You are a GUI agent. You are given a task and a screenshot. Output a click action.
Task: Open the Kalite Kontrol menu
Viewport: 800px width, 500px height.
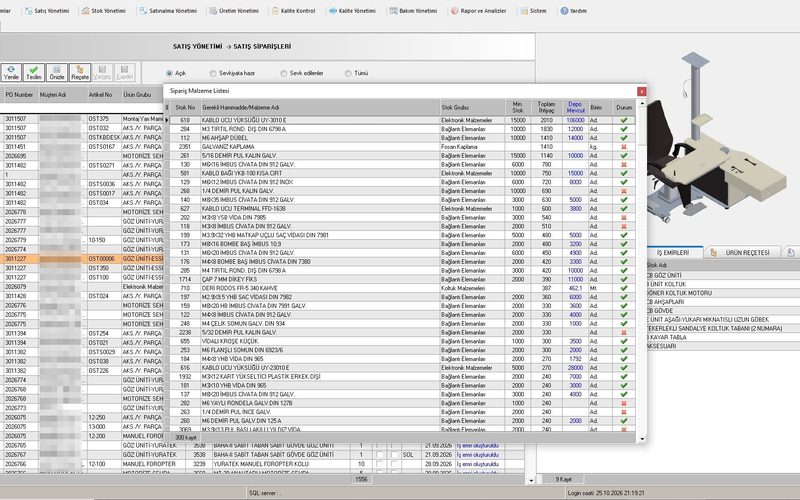[x=293, y=11]
